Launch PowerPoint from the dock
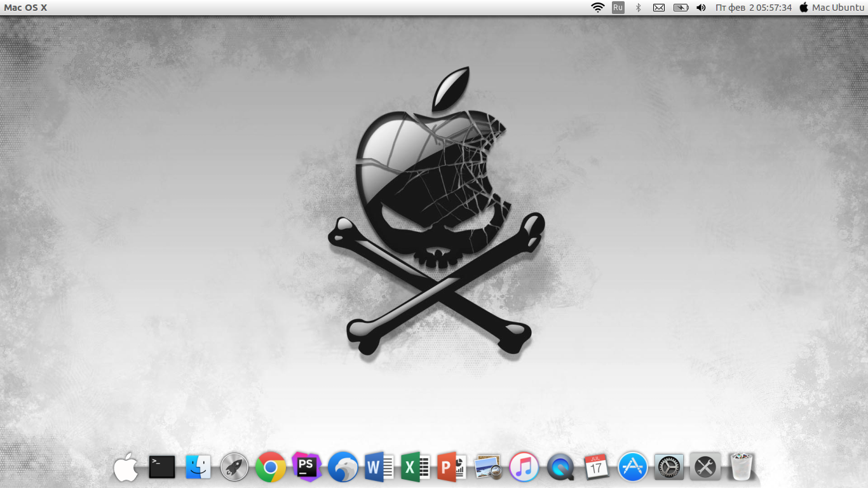This screenshot has height=488, width=868. point(452,468)
